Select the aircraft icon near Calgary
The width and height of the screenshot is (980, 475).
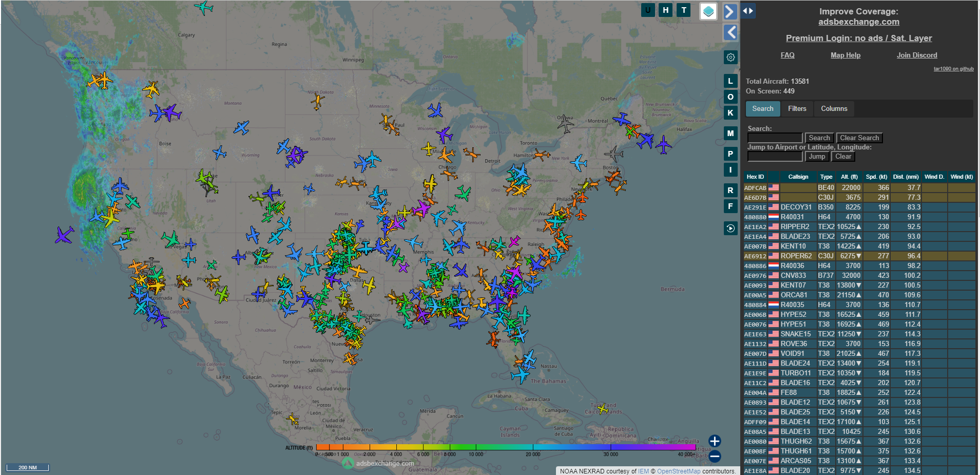[204, 7]
